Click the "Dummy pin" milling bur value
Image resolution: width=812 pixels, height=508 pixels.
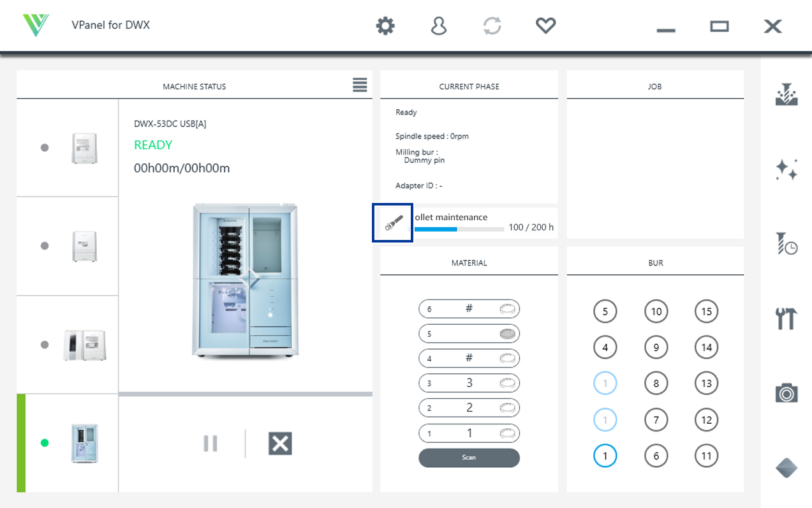(x=425, y=160)
